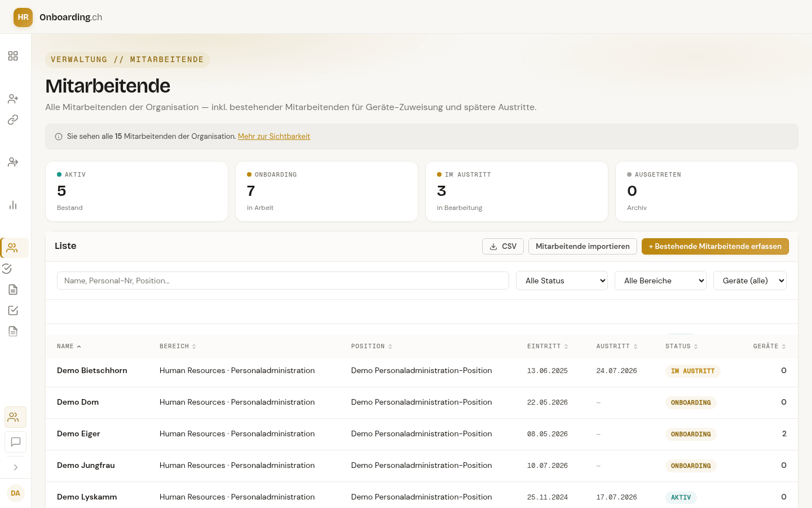Screen dimensions: 812x508
Task: Select the highlighted employees icon in sidebar
Action: (x=13, y=248)
